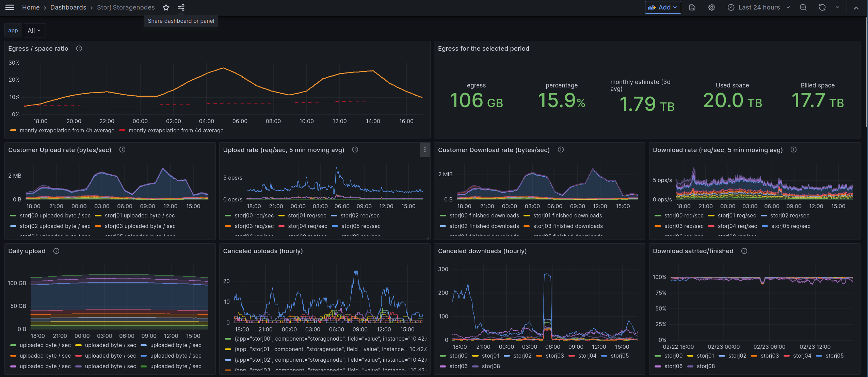Collapse the top bar with chevron-up
This screenshot has width=868, height=377.
click(x=856, y=7)
